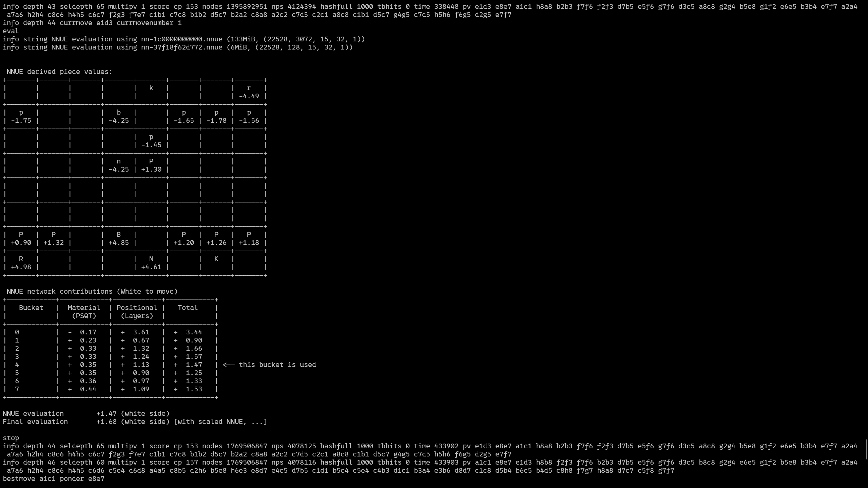Click white pawn value +1.20
This screenshot has height=488, width=868.
tap(184, 242)
